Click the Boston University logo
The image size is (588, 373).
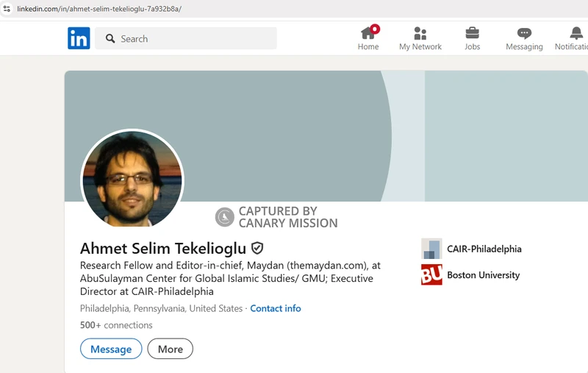tap(431, 275)
